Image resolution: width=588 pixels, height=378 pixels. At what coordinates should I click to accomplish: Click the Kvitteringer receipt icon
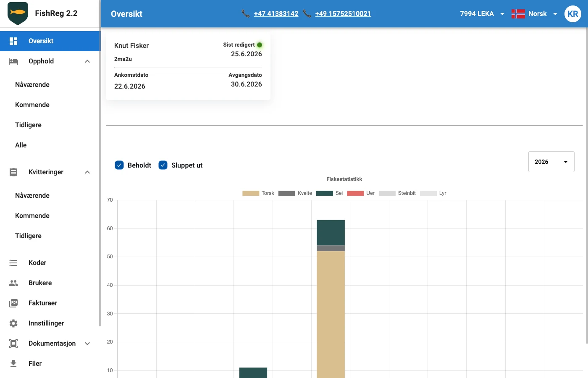coord(13,172)
